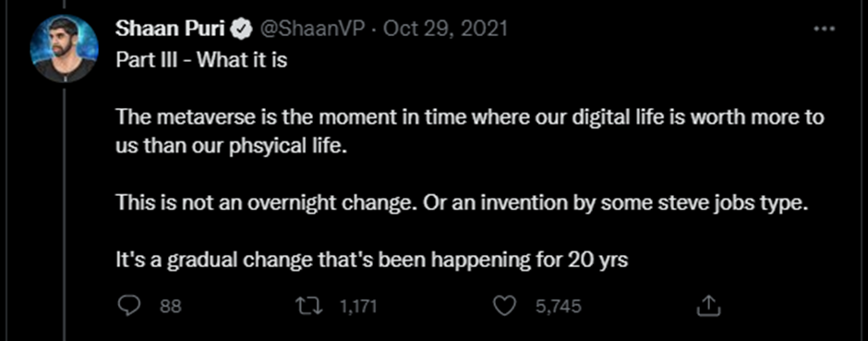
Task: Open Shaan Puri's profile picture
Action: click(x=65, y=49)
